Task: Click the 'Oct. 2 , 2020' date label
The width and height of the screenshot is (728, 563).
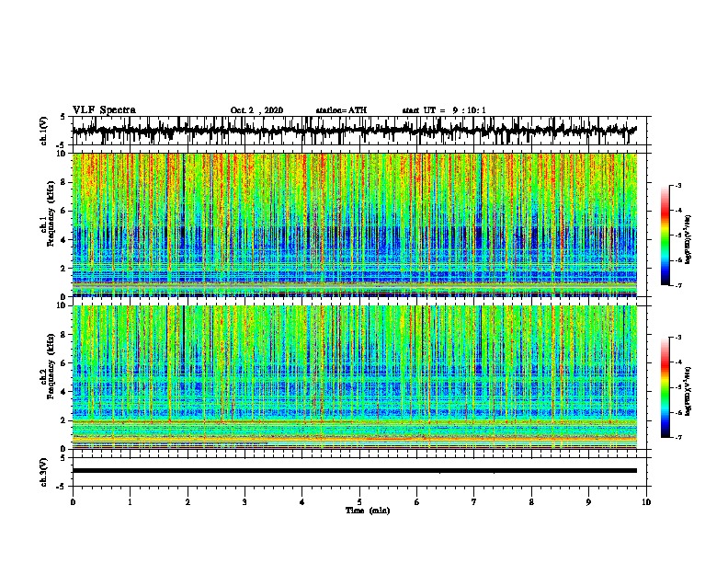Action: point(256,110)
